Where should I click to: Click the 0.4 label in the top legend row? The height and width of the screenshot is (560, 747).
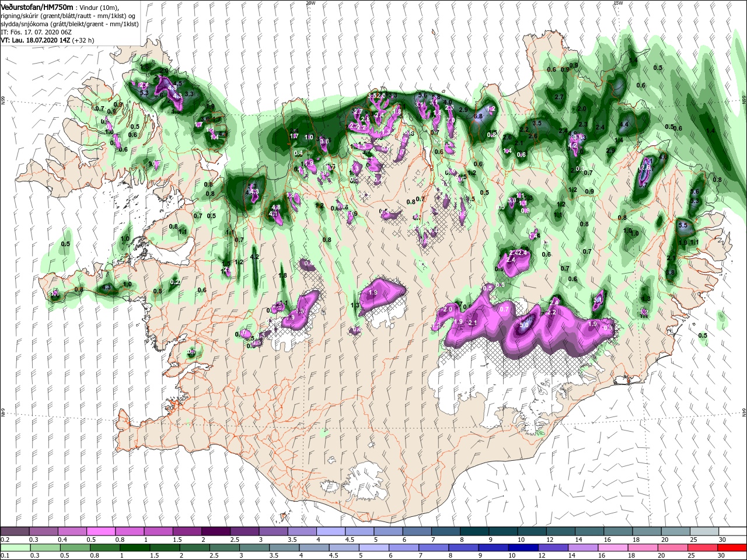coord(62,540)
